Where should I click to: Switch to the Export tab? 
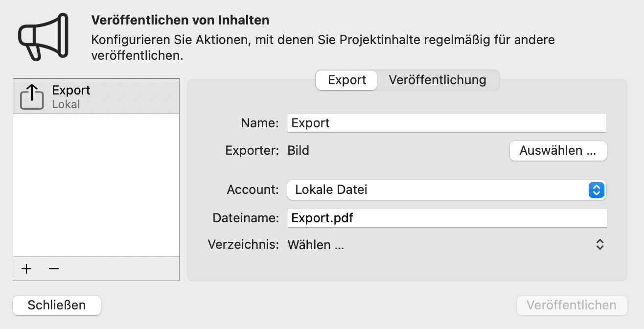pos(347,80)
